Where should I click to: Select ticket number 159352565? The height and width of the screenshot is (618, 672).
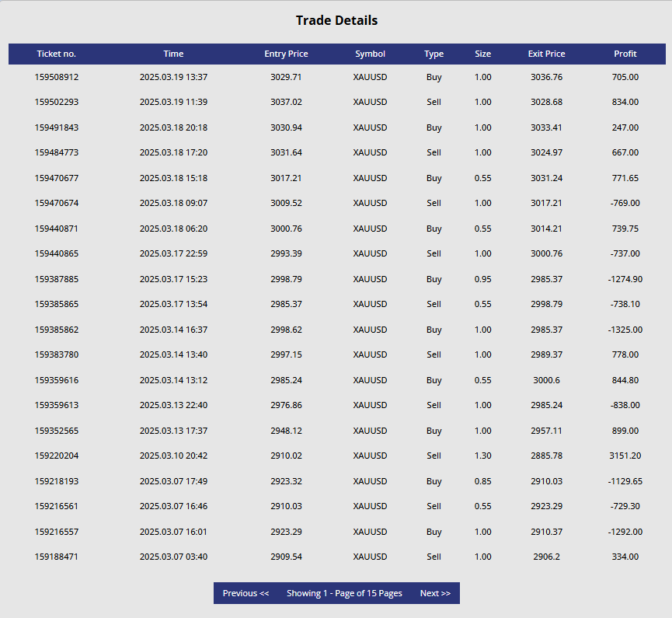click(57, 431)
